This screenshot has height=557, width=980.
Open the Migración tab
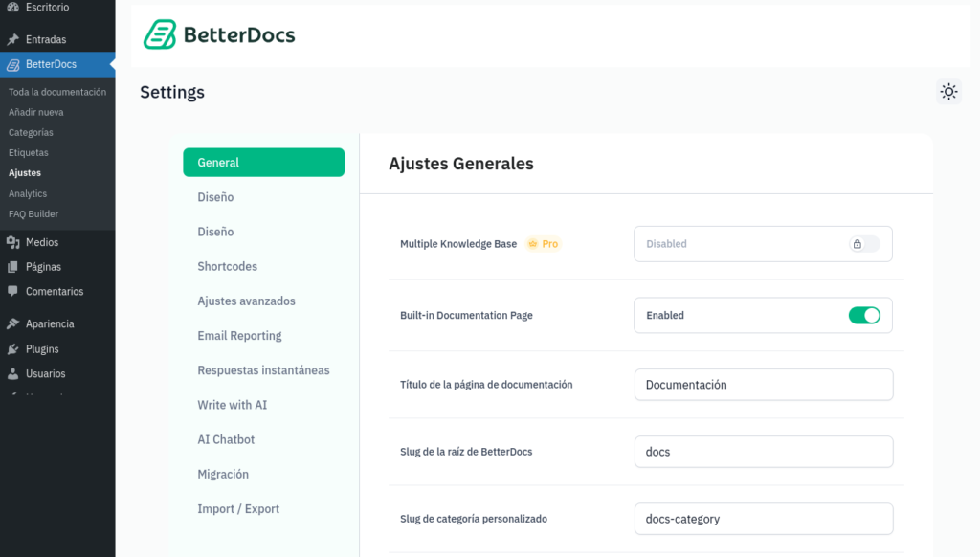[x=223, y=475]
